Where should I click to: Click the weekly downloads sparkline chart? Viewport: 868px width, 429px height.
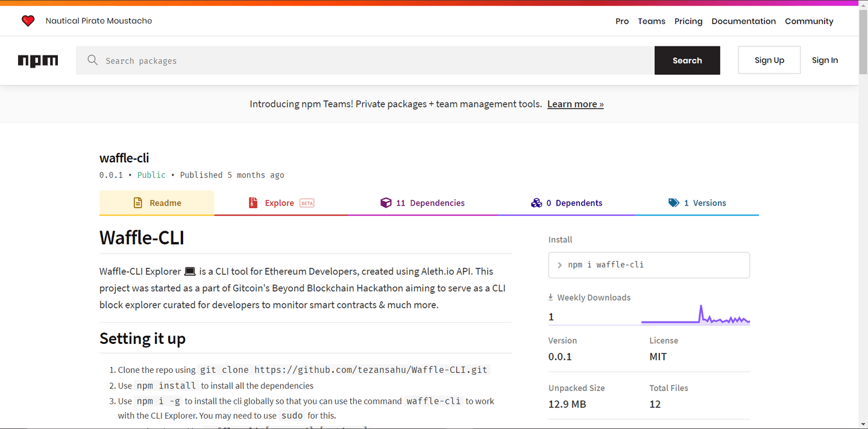pos(696,316)
